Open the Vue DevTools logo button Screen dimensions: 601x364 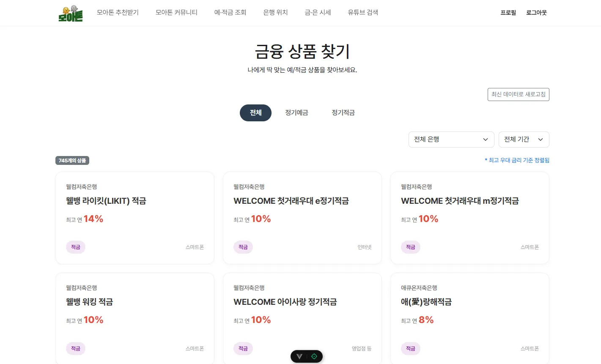click(299, 356)
